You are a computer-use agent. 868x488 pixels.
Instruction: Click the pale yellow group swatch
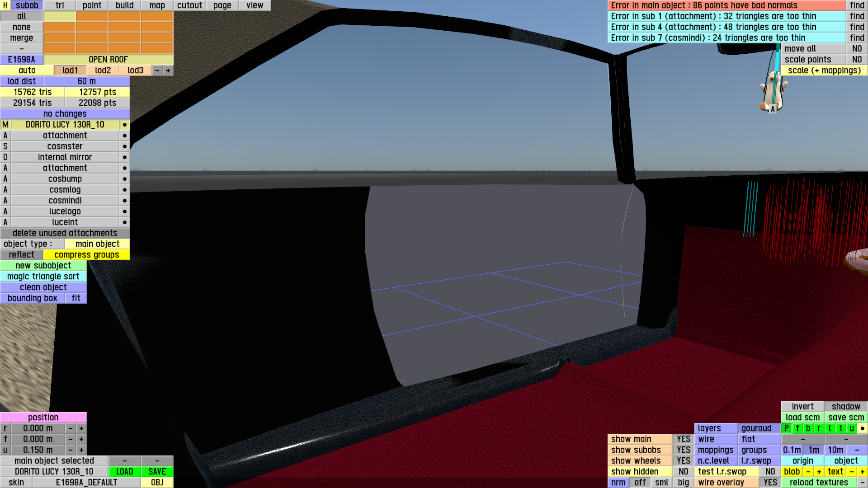tap(60, 16)
